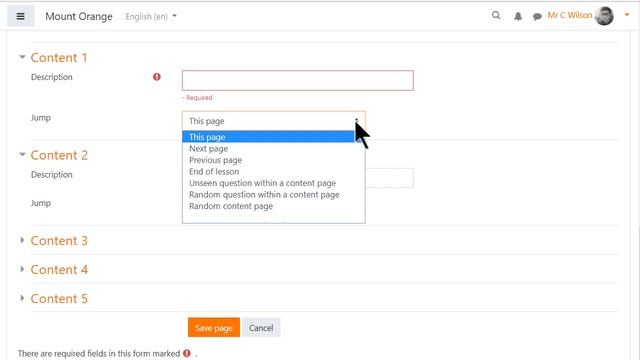
Task: Expand the Content 5 section
Action: point(22,298)
